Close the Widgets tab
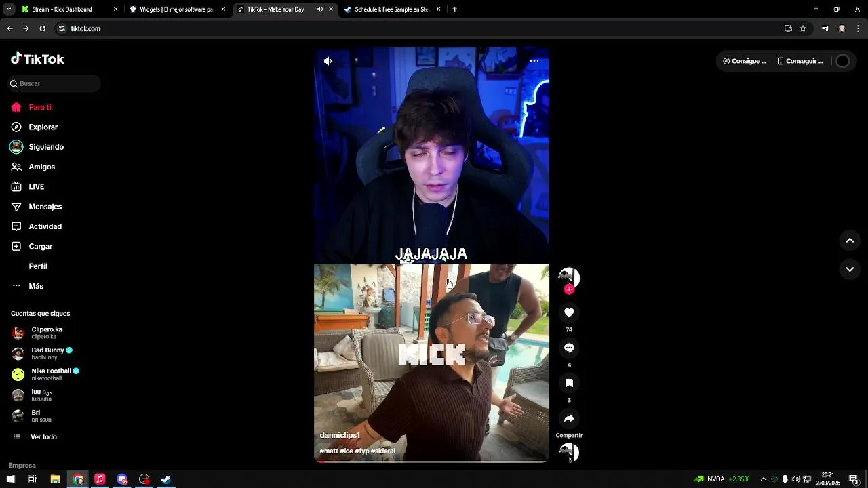Image resolution: width=868 pixels, height=488 pixels. [223, 9]
